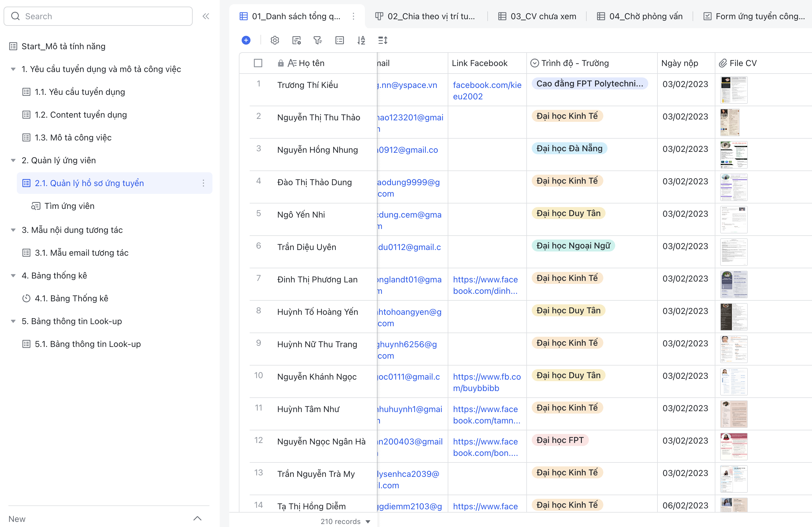Open Nguyễn Ngọc Ngân Hà's CV thumbnail
812x527 pixels.
click(733, 447)
